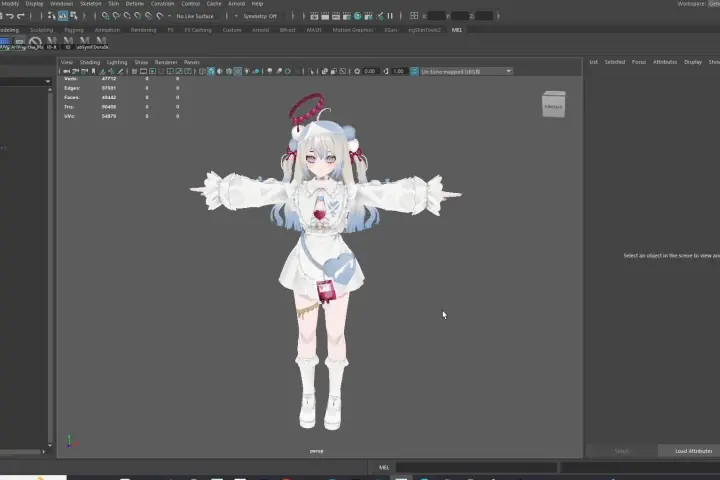Viewport: 720px width, 480px height.
Task: Click the view cube FRONT face
Action: (553, 107)
